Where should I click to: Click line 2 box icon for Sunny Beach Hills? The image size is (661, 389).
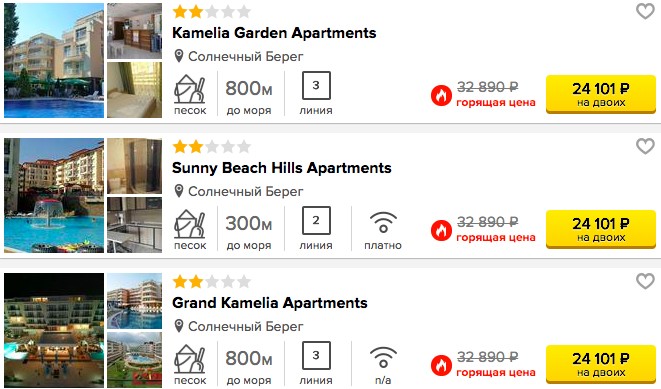click(316, 220)
